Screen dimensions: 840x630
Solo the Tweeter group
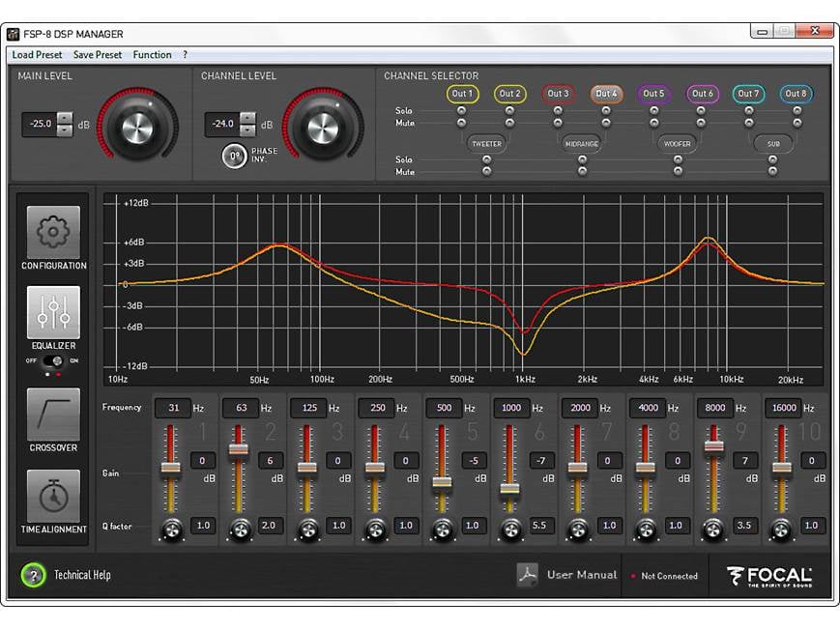pyautogui.click(x=486, y=159)
